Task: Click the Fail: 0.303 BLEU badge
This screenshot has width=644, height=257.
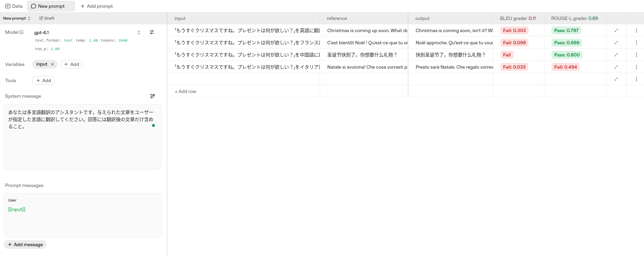Action: pyautogui.click(x=514, y=30)
